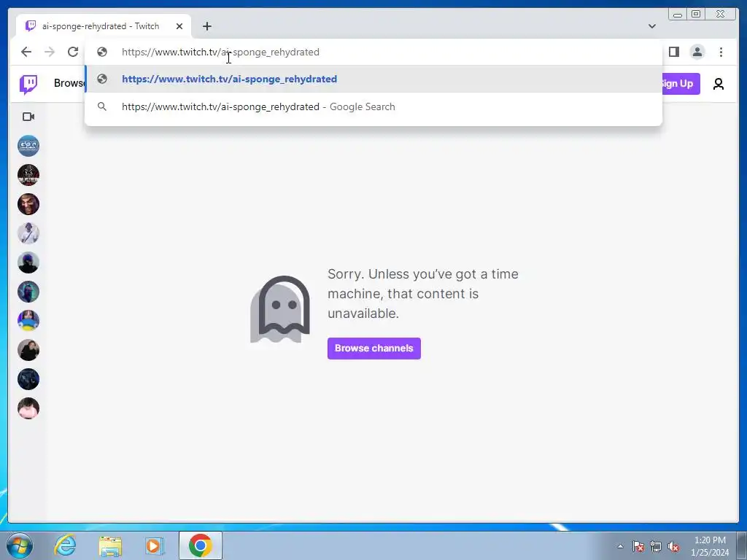The image size is (747, 560).
Task: Launch Internet Explorer from taskbar
Action: tap(65, 545)
